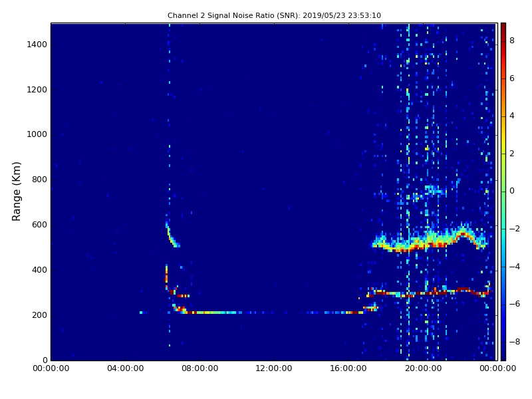Image resolution: width=532 pixels, height=399 pixels.
Task: Click the colorbar label 0
Action: pos(512,191)
